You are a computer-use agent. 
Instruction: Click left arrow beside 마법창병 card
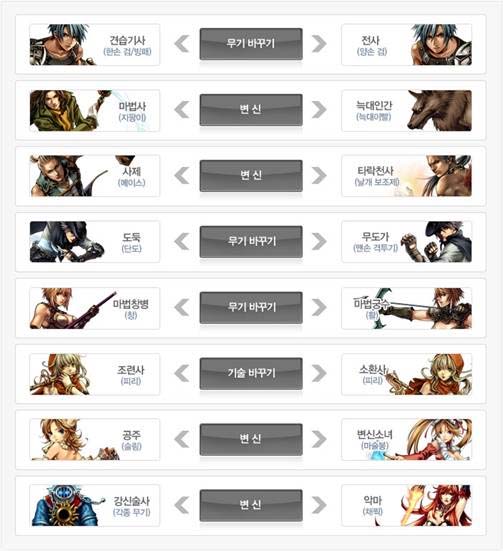(182, 307)
